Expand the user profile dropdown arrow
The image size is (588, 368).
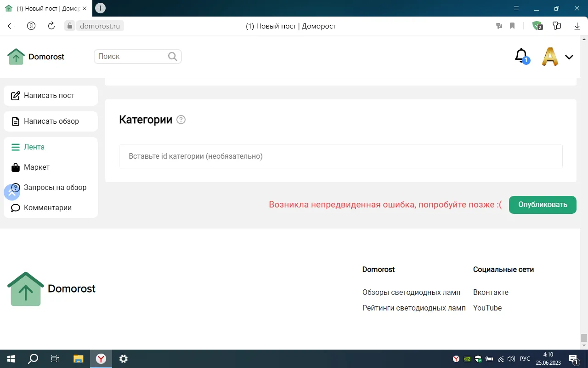click(569, 57)
